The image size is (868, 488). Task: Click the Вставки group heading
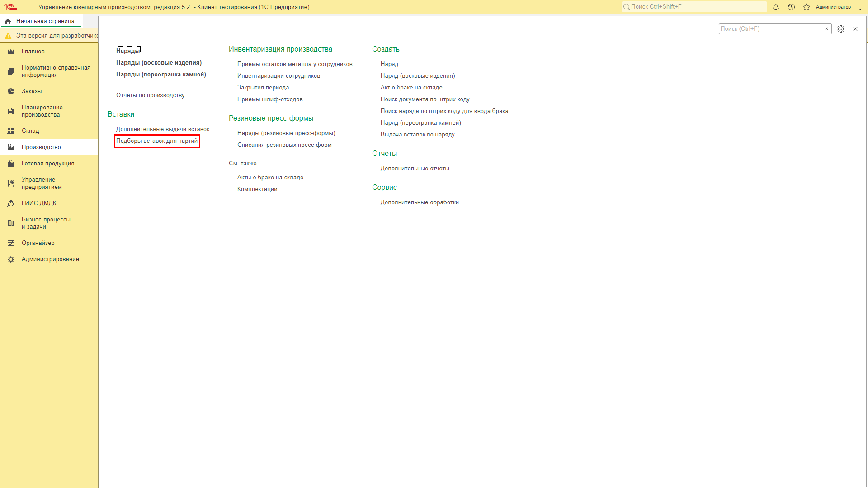tap(121, 114)
